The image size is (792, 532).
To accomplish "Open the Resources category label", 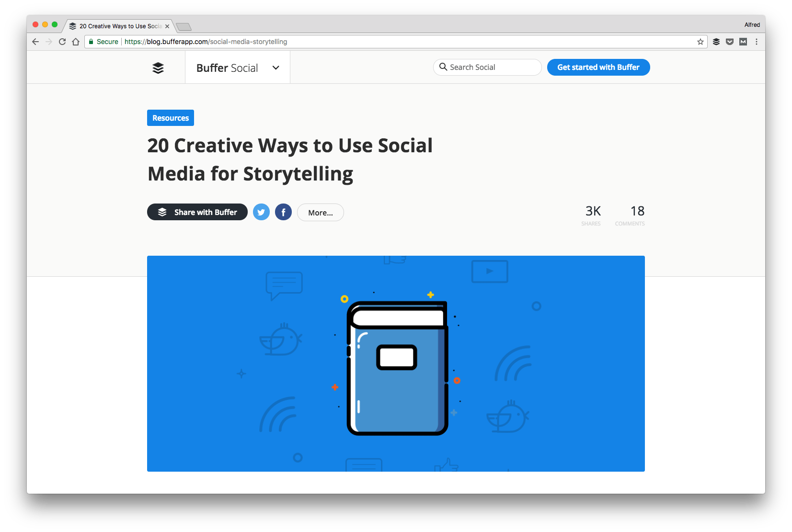I will (170, 117).
